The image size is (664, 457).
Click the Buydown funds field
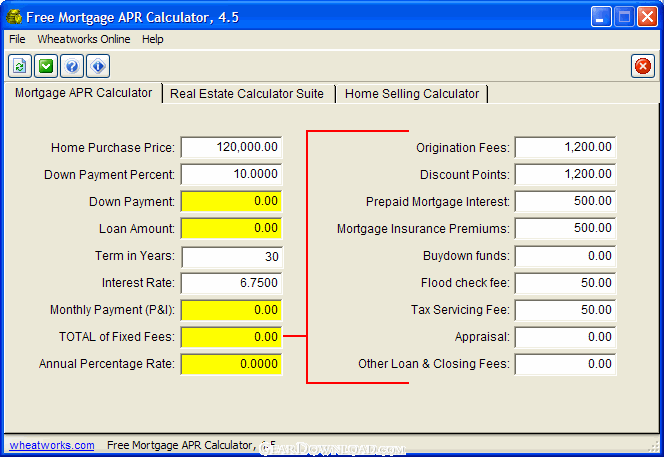[x=565, y=256]
